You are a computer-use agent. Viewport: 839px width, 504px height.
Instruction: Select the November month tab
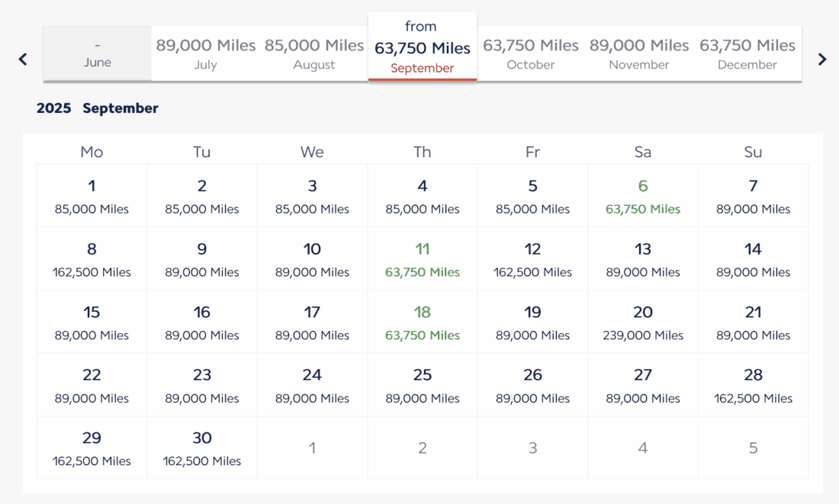click(x=639, y=53)
